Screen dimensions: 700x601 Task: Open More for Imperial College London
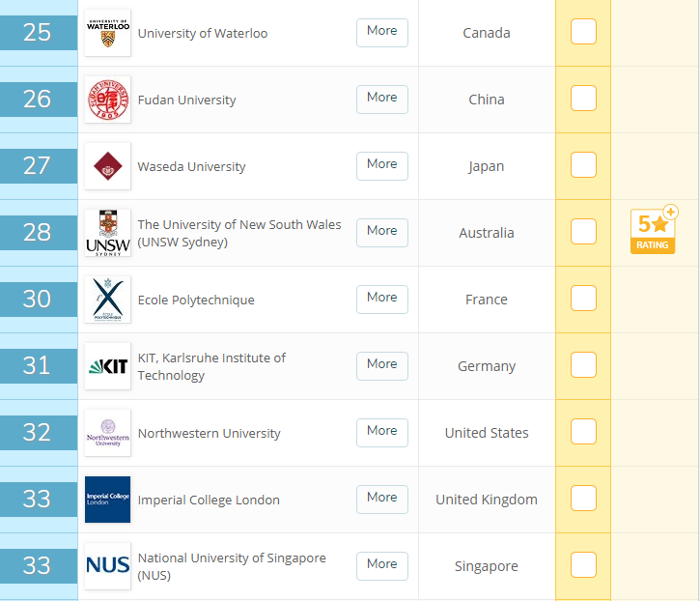pyautogui.click(x=381, y=498)
